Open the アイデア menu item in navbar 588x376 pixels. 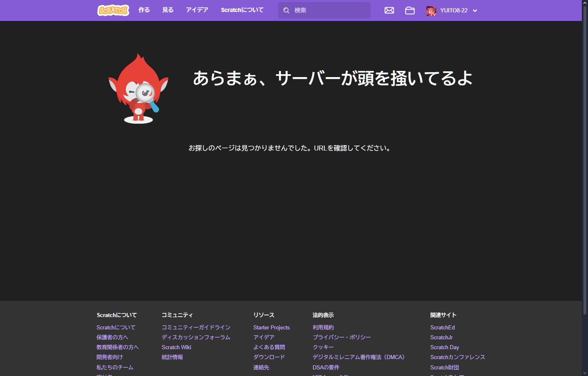[197, 10]
